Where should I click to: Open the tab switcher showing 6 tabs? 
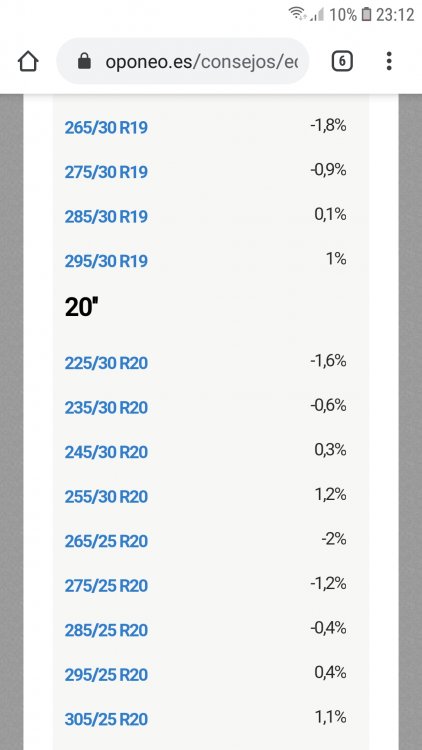[342, 61]
